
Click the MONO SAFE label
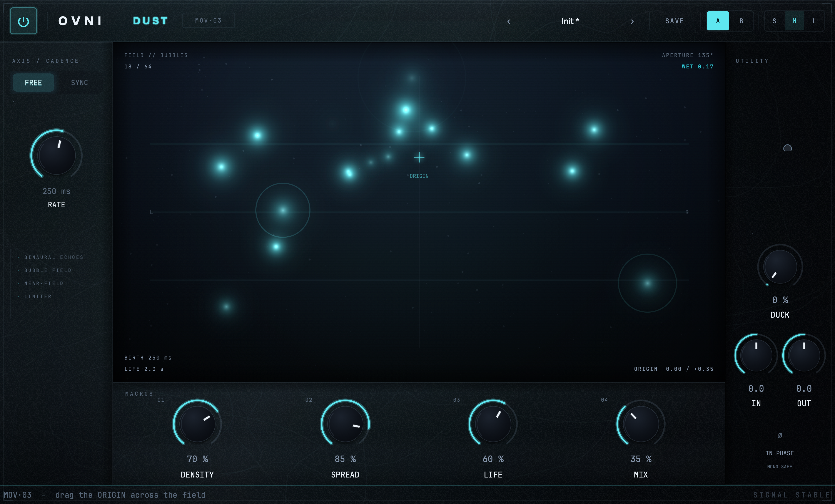pyautogui.click(x=780, y=467)
